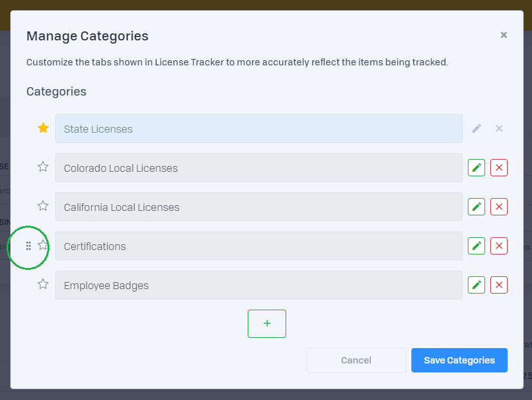
Task: Click the drag handle beside Certifications
Action: 28,246
